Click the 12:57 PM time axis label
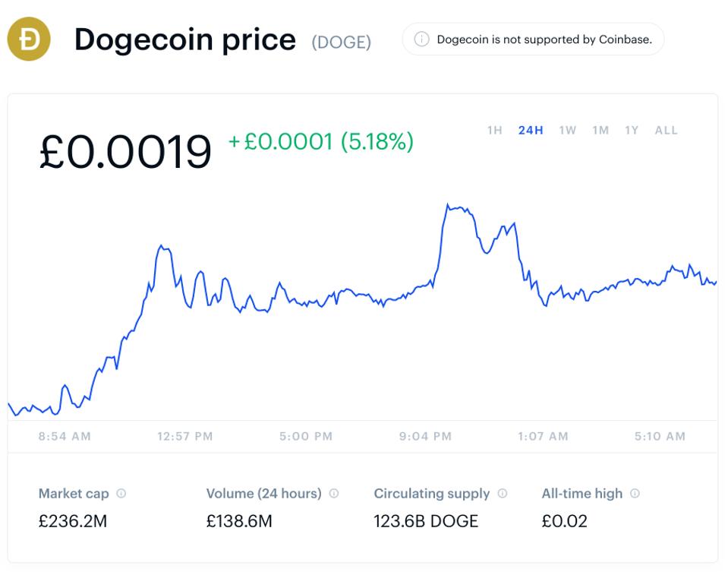The width and height of the screenshot is (728, 572). tap(185, 437)
